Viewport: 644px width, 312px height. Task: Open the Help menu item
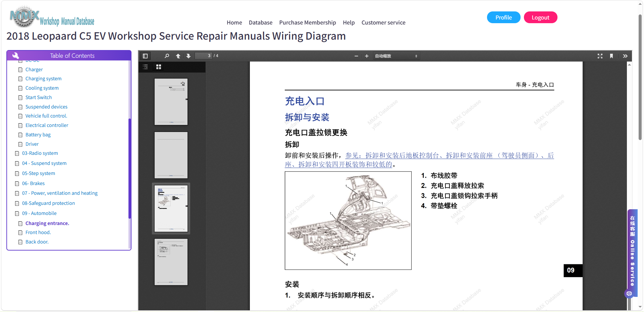coord(349,23)
